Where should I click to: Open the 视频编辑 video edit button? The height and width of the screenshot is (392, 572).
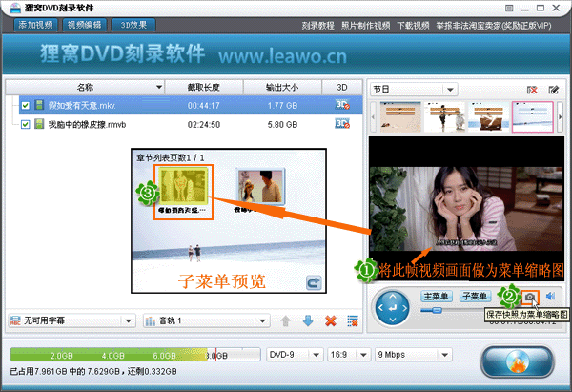(x=84, y=25)
